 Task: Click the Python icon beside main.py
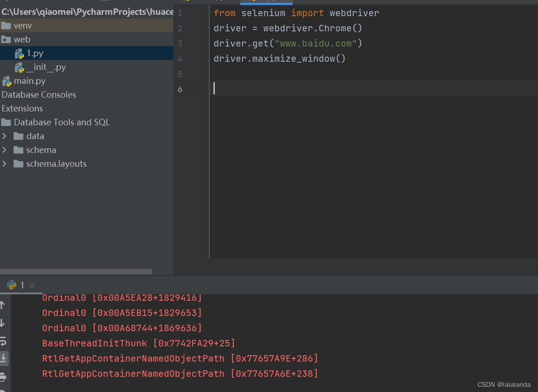pyautogui.click(x=7, y=81)
